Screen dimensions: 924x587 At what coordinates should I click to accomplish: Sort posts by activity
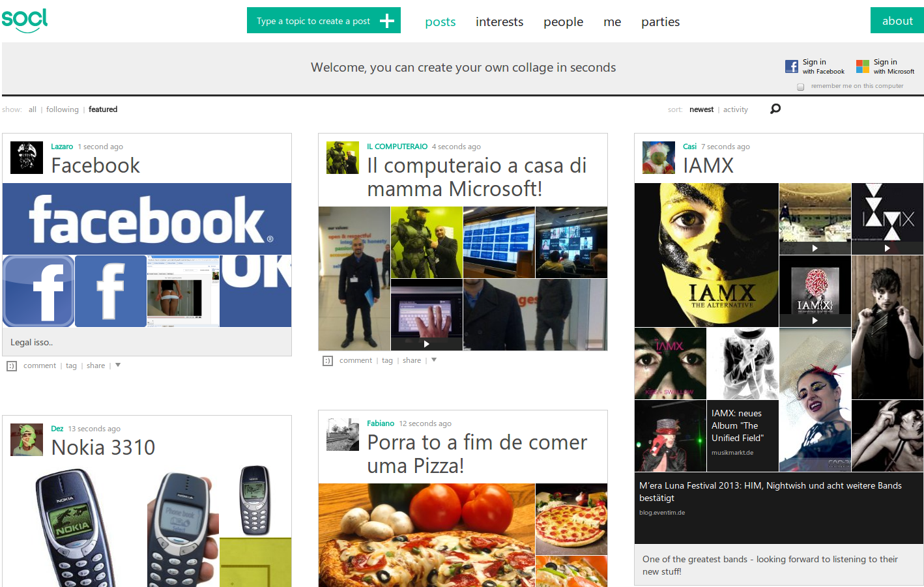tap(736, 109)
